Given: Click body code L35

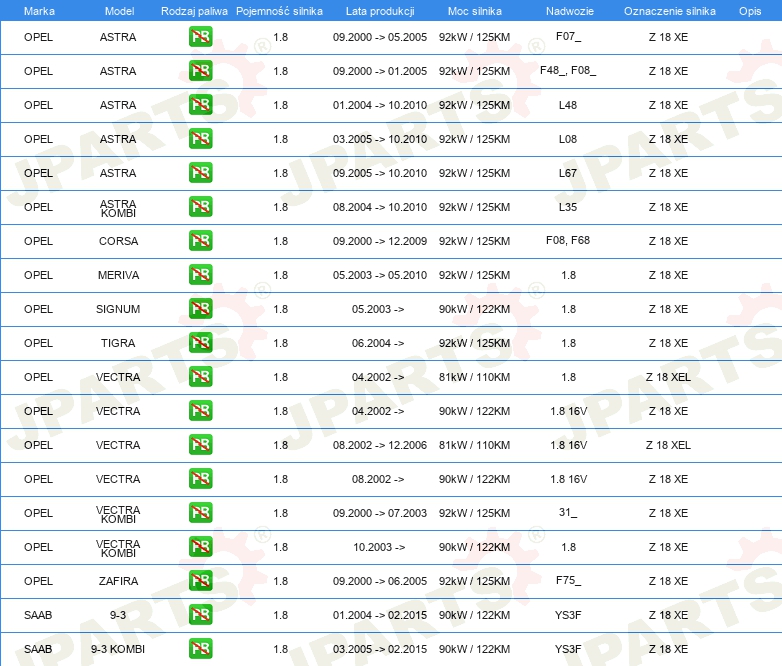Looking at the screenshot, I should click(568, 207).
